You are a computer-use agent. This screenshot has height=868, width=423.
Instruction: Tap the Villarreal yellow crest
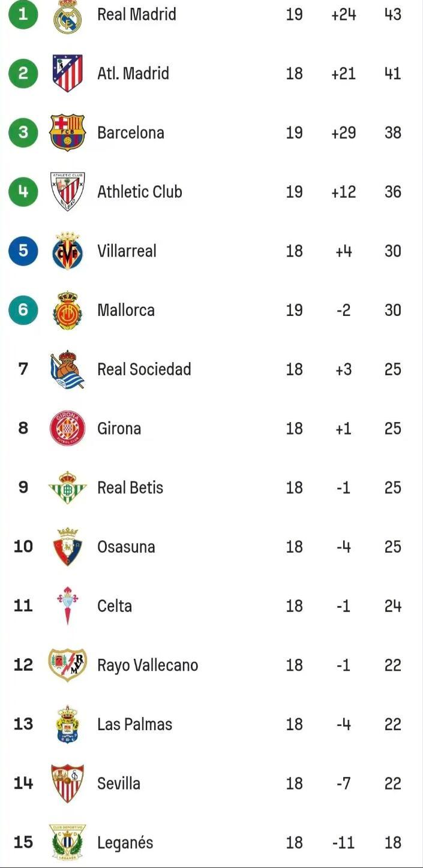[x=67, y=251]
